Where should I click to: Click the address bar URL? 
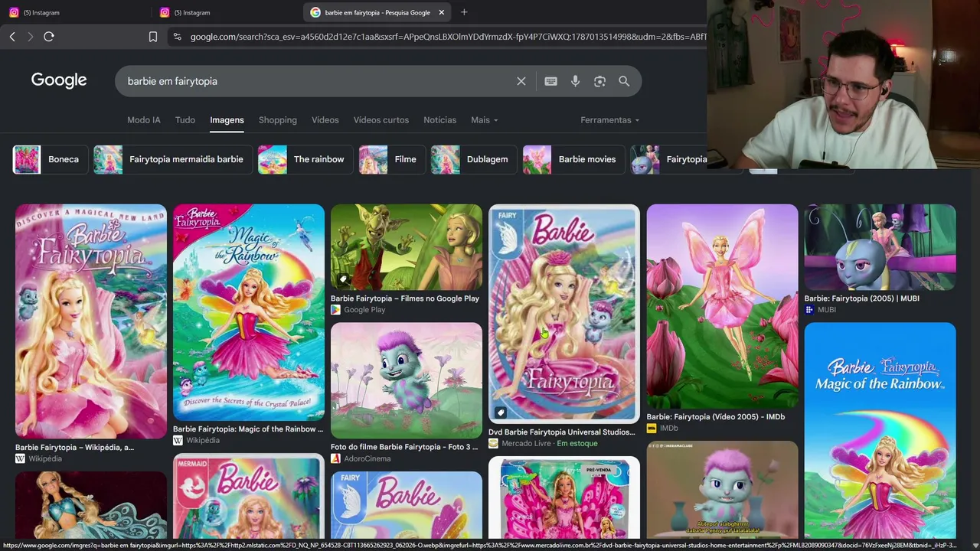[447, 37]
